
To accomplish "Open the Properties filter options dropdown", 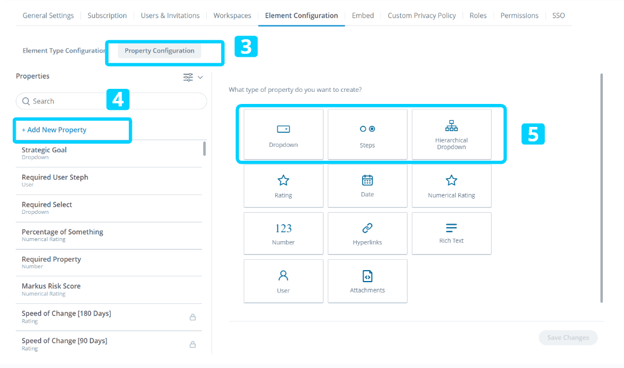I will [193, 77].
